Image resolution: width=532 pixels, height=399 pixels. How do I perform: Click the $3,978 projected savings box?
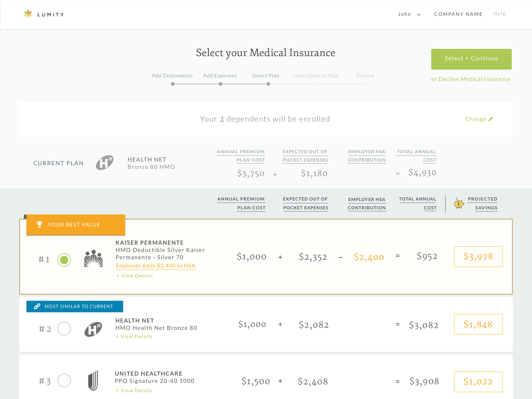point(478,257)
